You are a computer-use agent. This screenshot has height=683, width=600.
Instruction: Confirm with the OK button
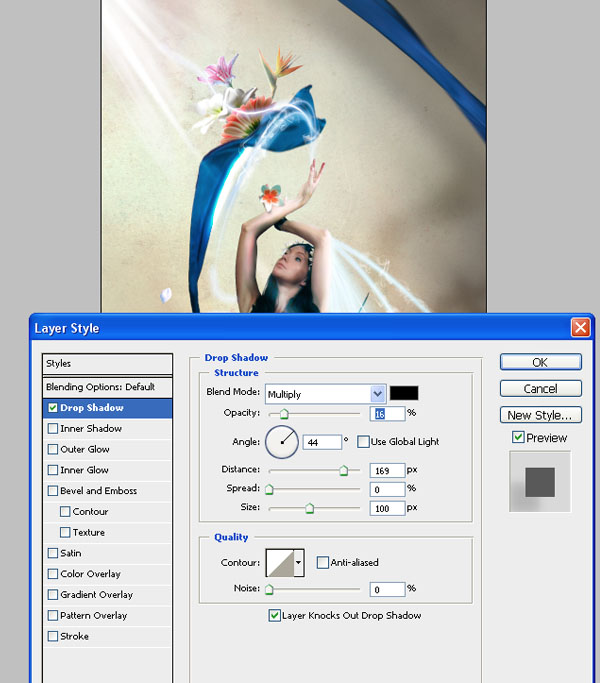pos(541,362)
